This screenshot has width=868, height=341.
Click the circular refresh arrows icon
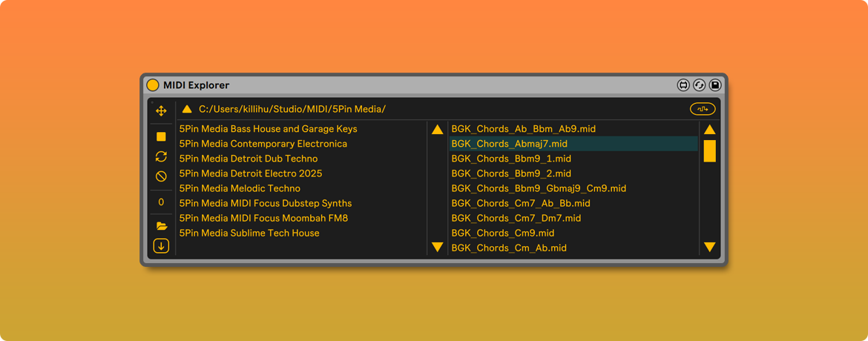161,156
